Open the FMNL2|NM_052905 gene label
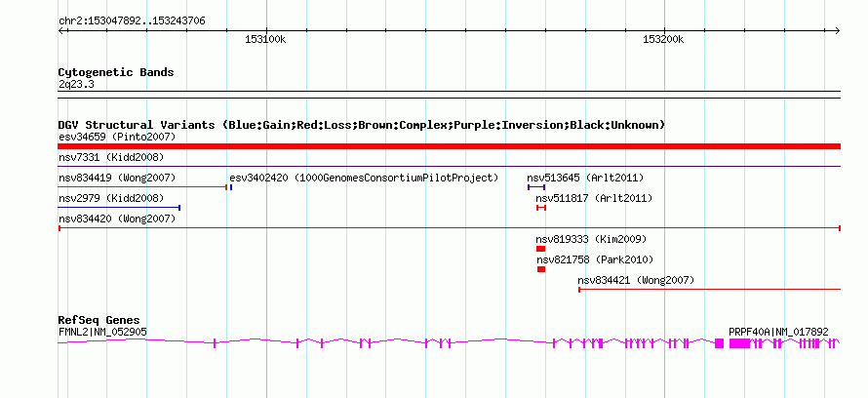868x398 pixels. click(x=102, y=332)
